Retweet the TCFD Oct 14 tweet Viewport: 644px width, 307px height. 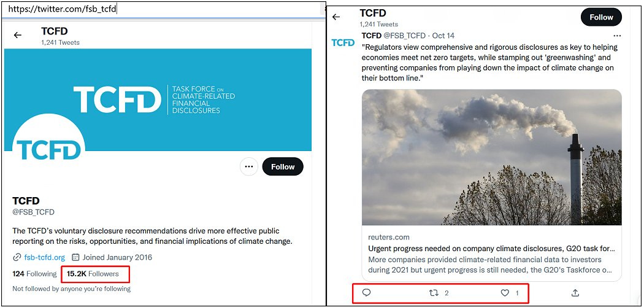pyautogui.click(x=433, y=293)
